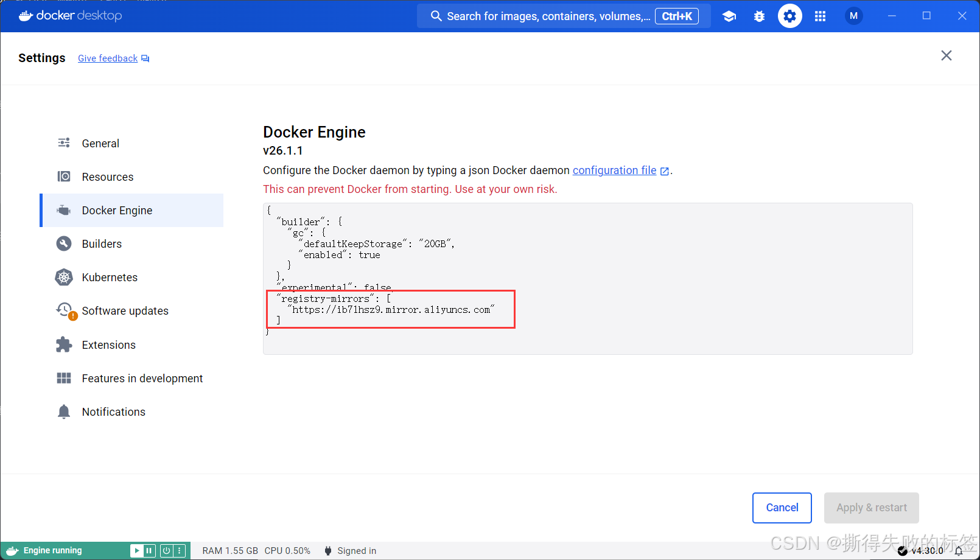Click the Signed in plug icon
The height and width of the screenshot is (560, 980).
pyautogui.click(x=328, y=551)
